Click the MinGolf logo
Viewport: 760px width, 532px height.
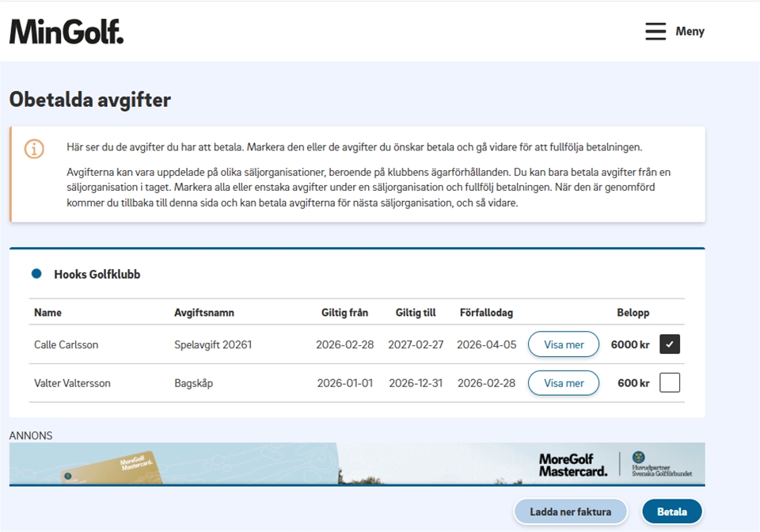coord(66,32)
